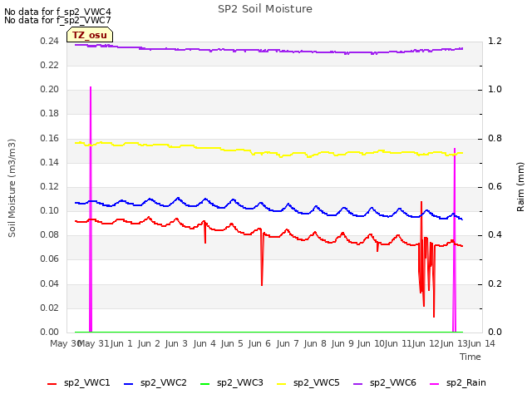The width and height of the screenshot is (532, 399).
Task: Click the 0.04 left axis value
Action: click(x=49, y=283)
